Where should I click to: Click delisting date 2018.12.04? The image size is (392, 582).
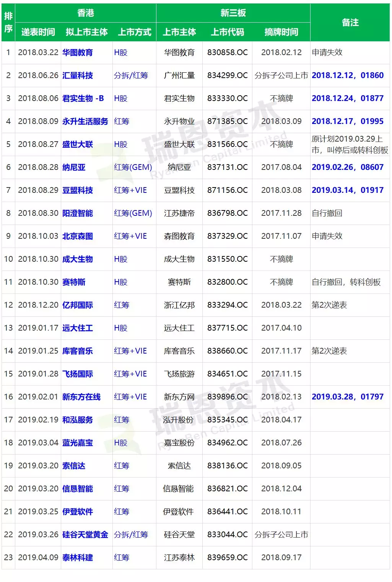point(281,489)
